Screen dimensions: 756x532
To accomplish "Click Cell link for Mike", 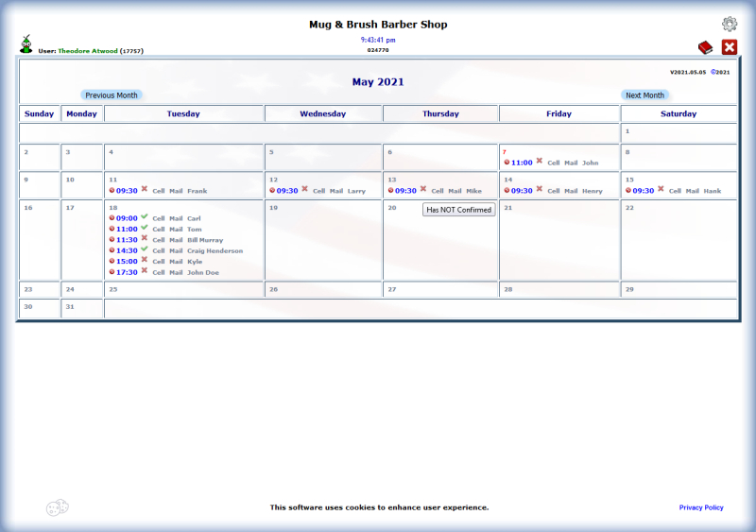I will [438, 191].
